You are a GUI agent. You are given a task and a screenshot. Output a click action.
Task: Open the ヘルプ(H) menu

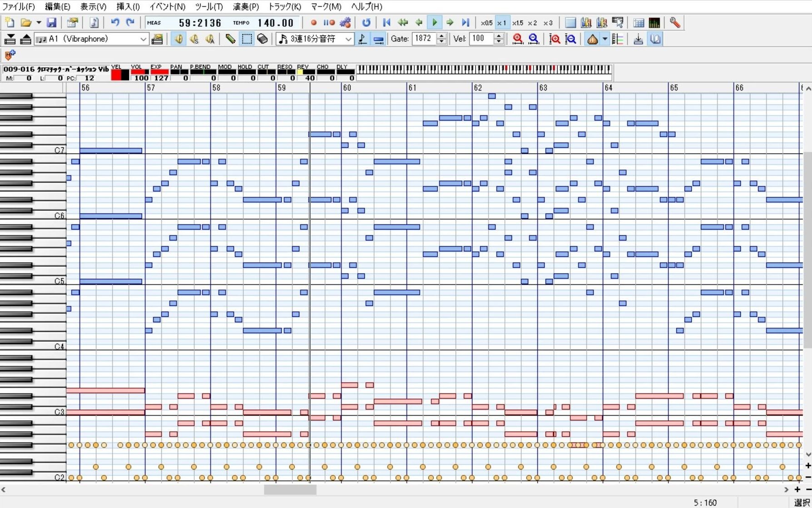coord(367,6)
